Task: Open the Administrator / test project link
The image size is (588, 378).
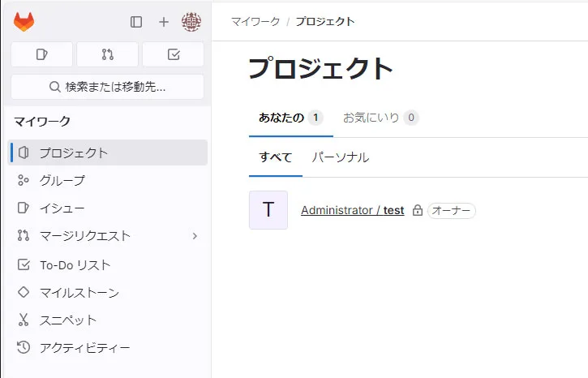Action: pyautogui.click(x=353, y=210)
